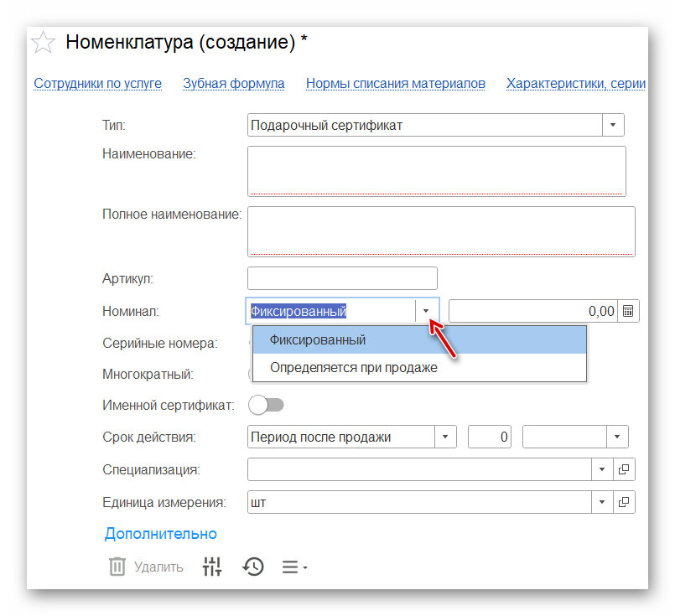Click the Период после продажи field
675x616 pixels.
tap(341, 437)
